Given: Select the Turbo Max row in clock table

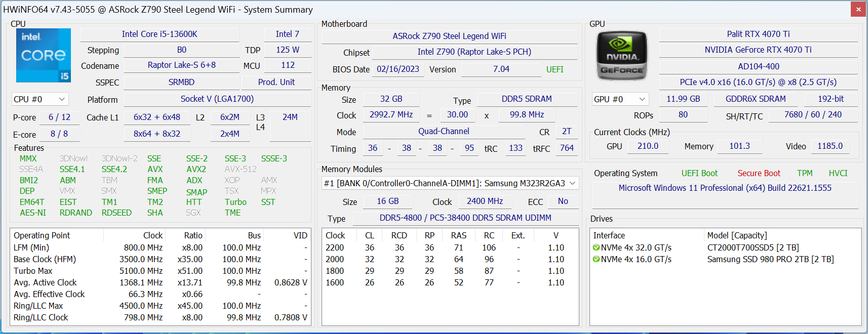Looking at the screenshot, I should coord(161,271).
